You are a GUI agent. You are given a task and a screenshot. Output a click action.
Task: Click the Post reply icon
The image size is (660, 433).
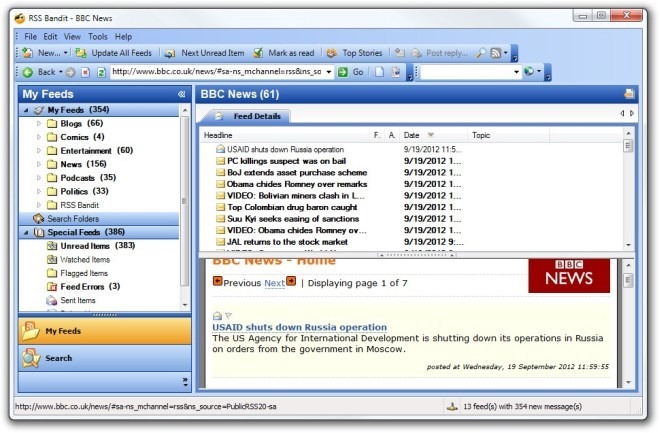click(416, 53)
